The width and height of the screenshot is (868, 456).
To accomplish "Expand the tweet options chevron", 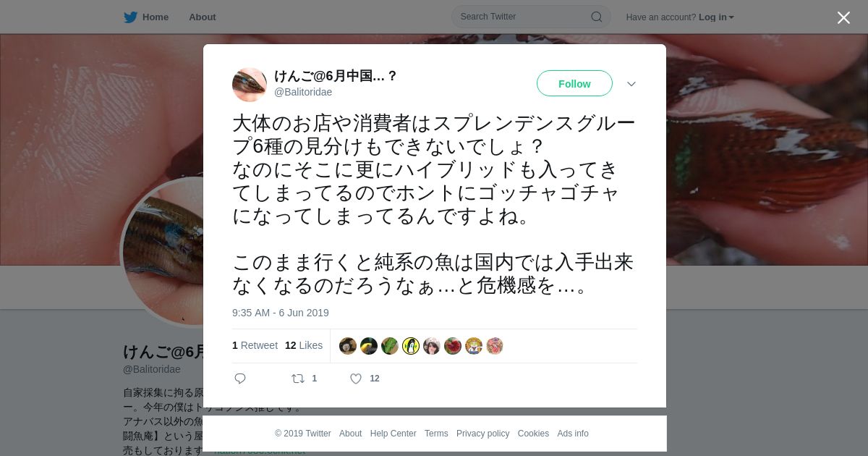I will (631, 84).
